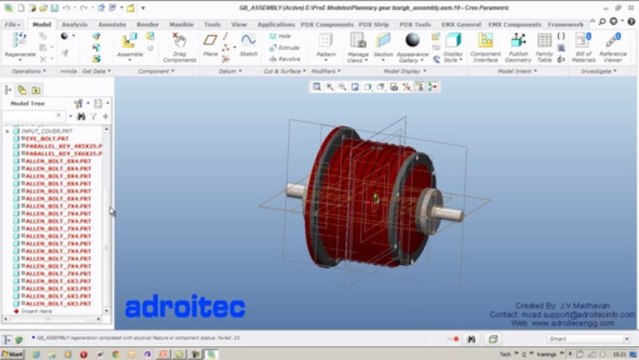Screen dimensions: 639x360
Task: Switch to the Analysis tab
Action: click(x=75, y=24)
